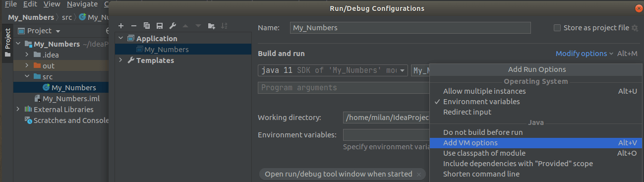Click the Project tool window stripe button
Viewport: 644px width, 182px height.
pos(7,43)
